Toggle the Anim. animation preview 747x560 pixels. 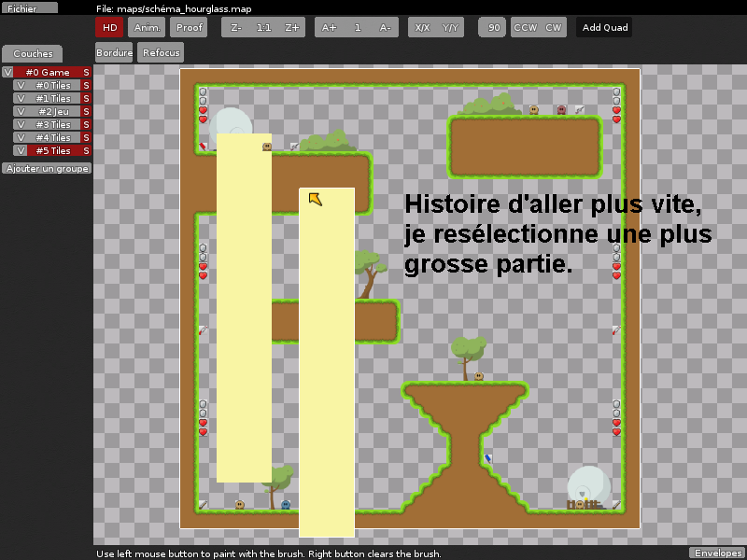point(147,28)
